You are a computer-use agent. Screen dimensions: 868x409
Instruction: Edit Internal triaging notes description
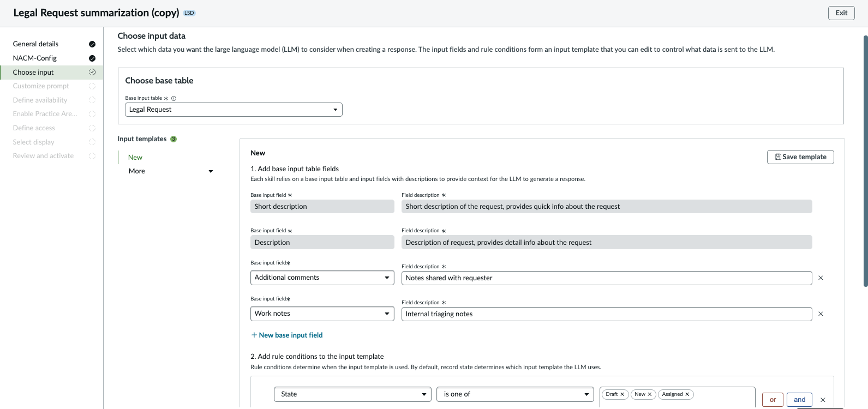coord(607,314)
